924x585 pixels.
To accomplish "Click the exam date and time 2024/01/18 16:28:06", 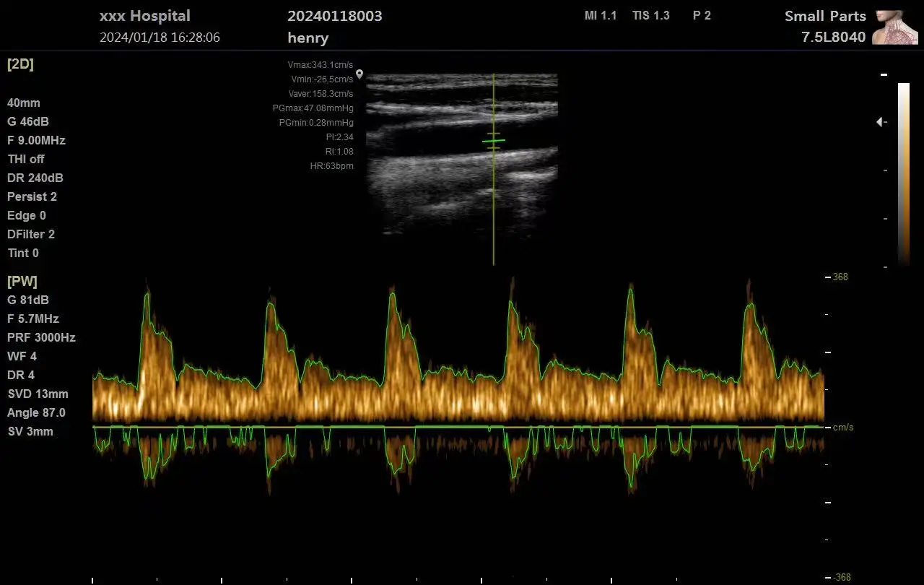I will 160,38.
